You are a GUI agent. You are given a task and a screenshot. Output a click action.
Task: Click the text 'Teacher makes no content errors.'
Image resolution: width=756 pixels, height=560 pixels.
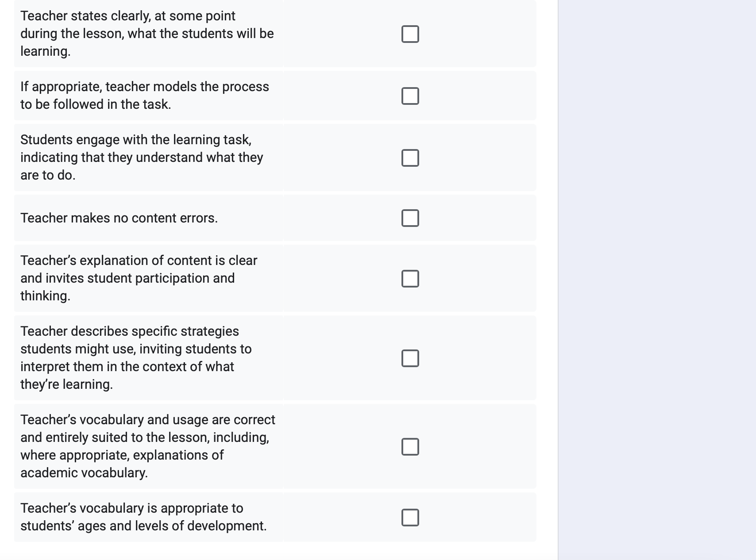pyautogui.click(x=119, y=218)
